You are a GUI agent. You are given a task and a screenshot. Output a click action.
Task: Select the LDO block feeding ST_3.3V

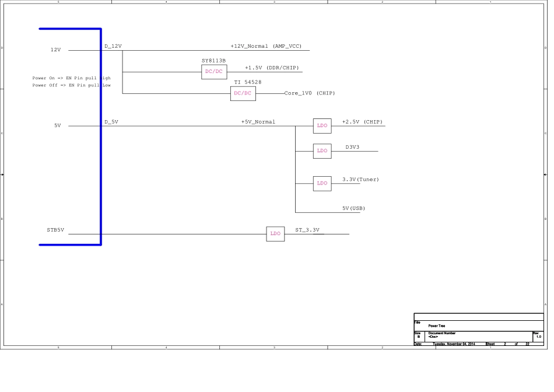coord(275,234)
